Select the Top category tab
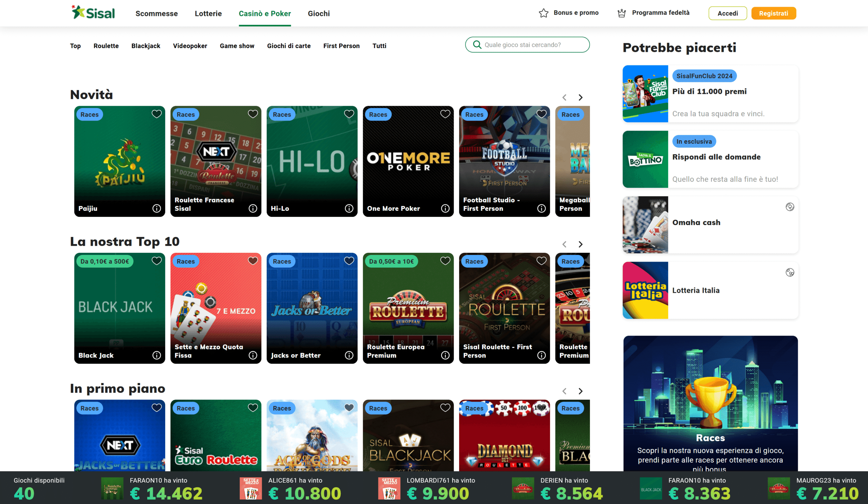The height and width of the screenshot is (504, 868). [x=75, y=46]
